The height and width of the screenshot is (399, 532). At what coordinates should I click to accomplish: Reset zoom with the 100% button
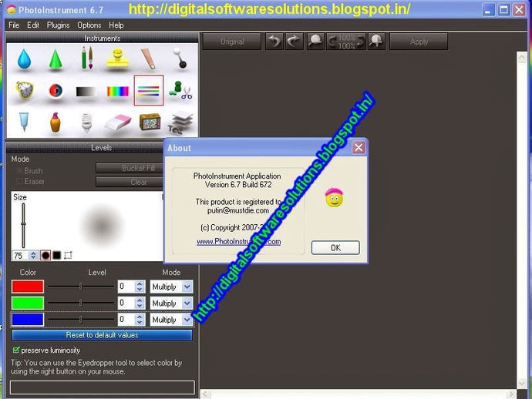point(346,42)
